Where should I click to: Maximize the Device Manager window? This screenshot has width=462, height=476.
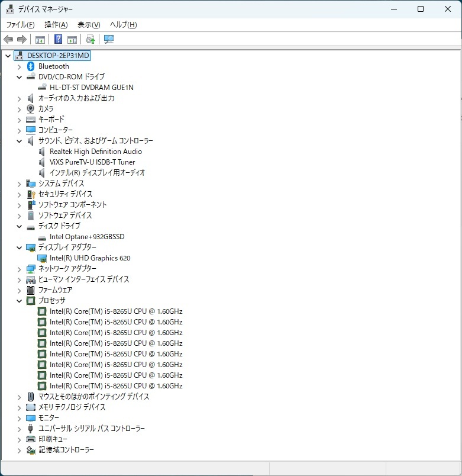point(421,9)
